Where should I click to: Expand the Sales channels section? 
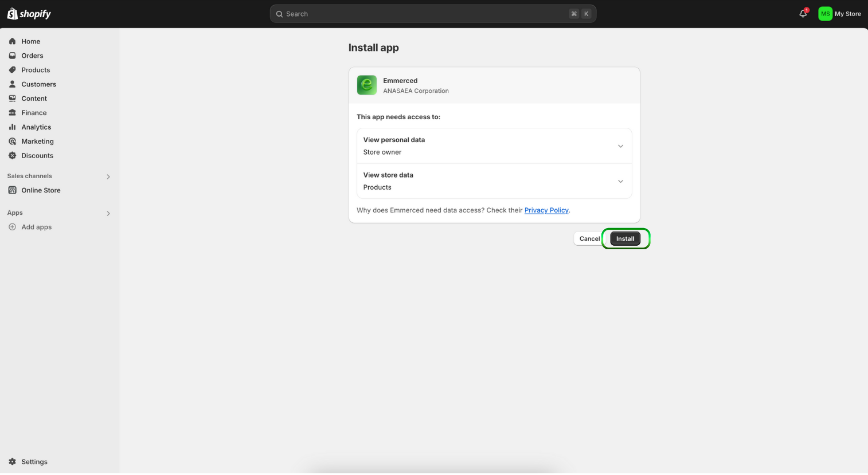pos(108,176)
